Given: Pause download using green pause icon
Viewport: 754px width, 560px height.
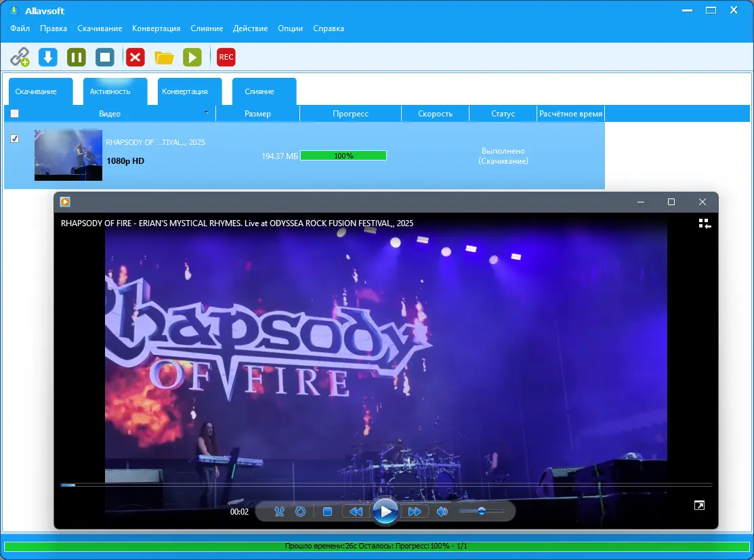Looking at the screenshot, I should (77, 57).
